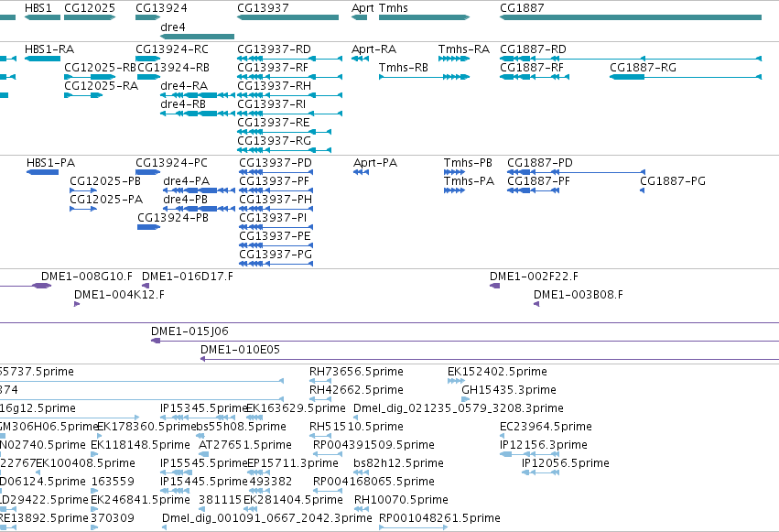The image size is (779, 532).
Task: Select clone end DME1-016D17.F
Action: tap(188, 277)
